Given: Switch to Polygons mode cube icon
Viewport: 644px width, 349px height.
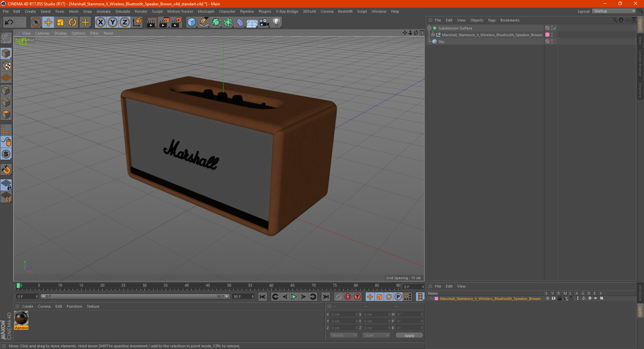Looking at the screenshot, I should [6, 114].
